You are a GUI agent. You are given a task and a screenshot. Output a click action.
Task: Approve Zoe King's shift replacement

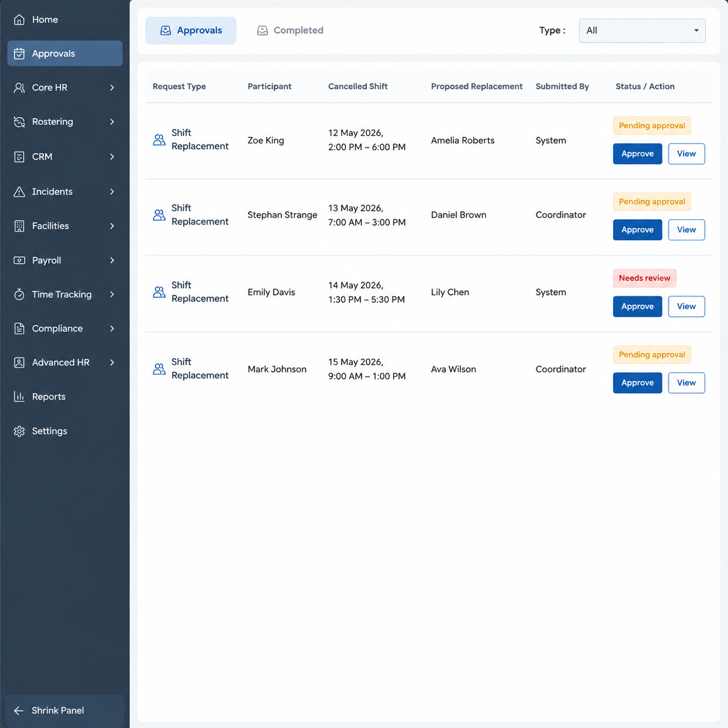point(637,154)
